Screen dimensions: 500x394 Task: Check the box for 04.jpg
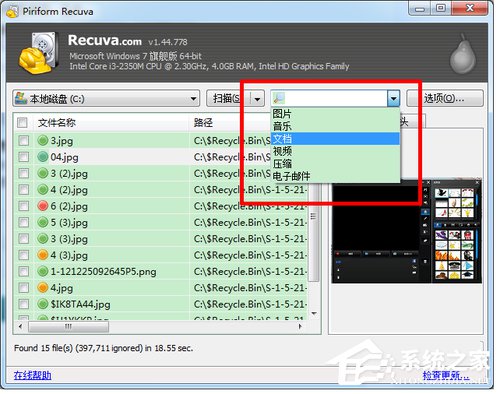tap(24, 157)
